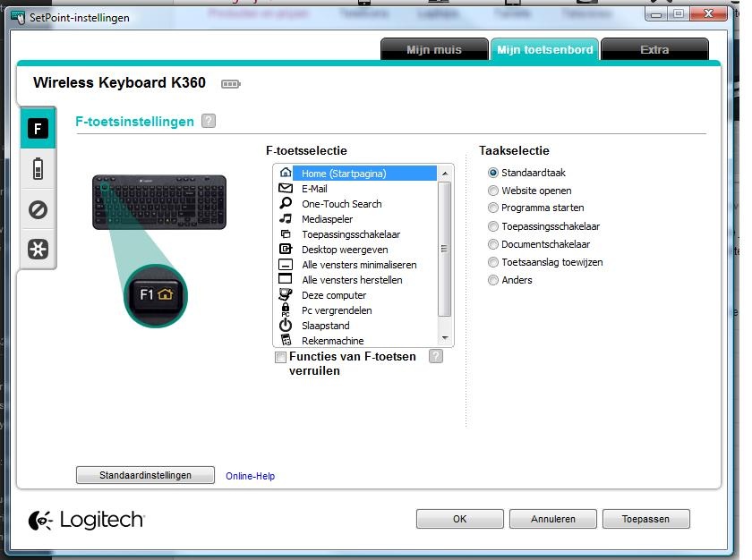752x560 pixels.
Task: Choose the Documentschakelaar radio option
Action: pyautogui.click(x=493, y=244)
